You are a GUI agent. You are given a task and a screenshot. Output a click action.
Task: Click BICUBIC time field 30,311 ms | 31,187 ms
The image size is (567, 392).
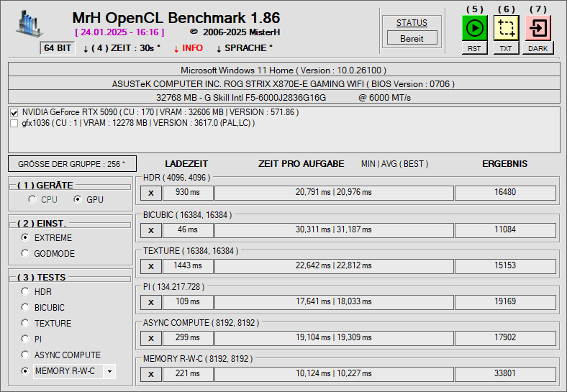pos(334,230)
